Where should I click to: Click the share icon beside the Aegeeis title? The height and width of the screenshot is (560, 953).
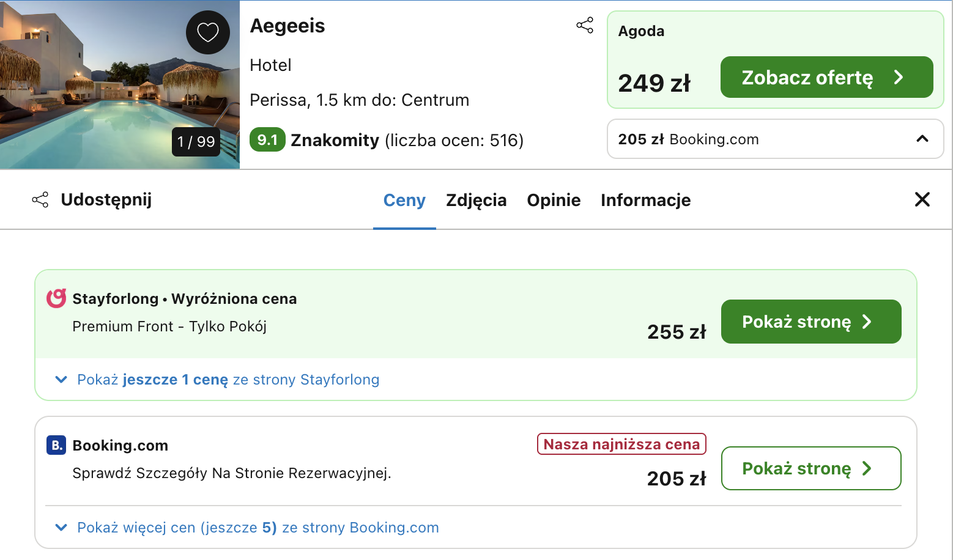click(585, 25)
